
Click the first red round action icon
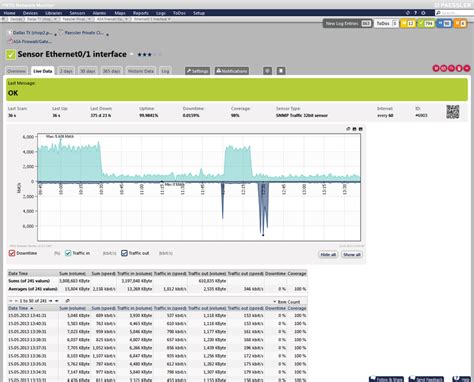(x=436, y=68)
